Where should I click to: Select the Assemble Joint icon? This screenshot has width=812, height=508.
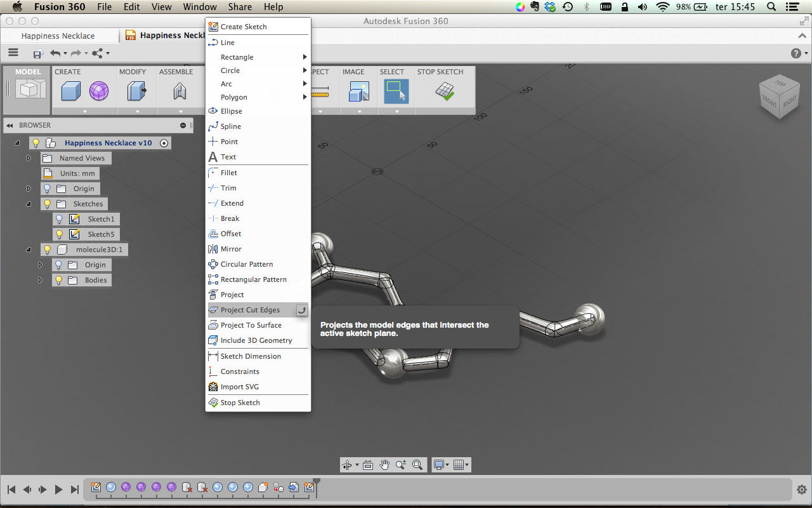[x=180, y=91]
